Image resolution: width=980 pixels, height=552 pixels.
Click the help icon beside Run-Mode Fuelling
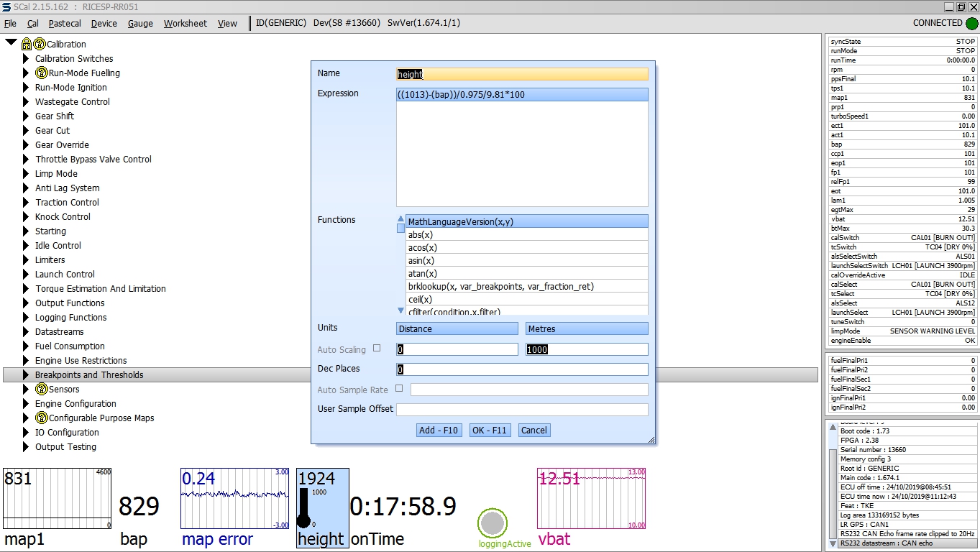tap(42, 73)
